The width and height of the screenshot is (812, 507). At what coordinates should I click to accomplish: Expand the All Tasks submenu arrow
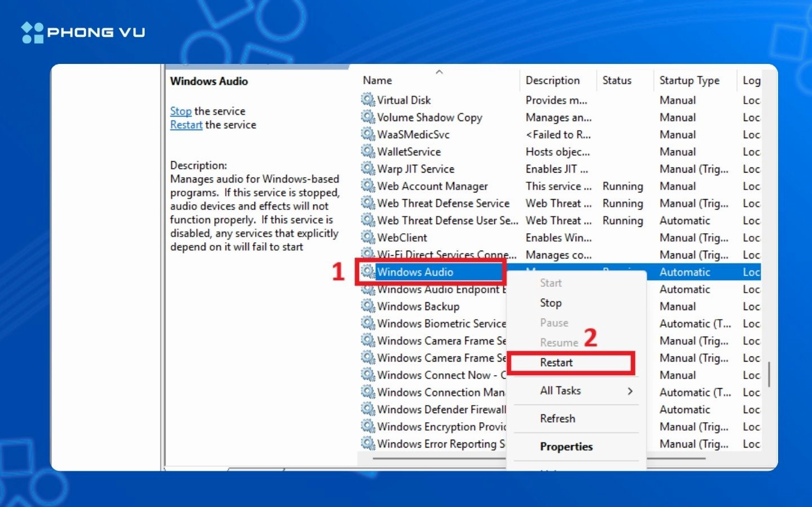click(630, 391)
